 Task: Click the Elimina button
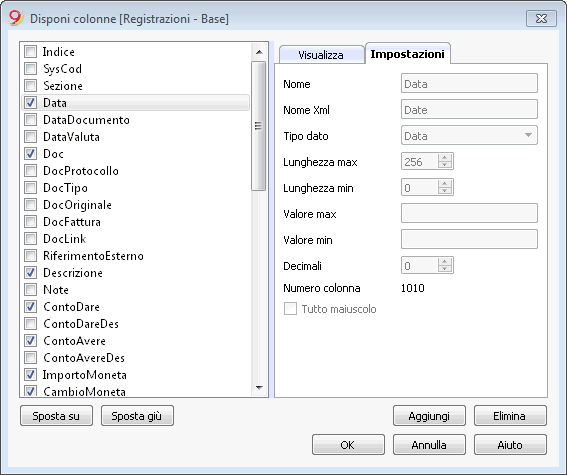(x=510, y=416)
